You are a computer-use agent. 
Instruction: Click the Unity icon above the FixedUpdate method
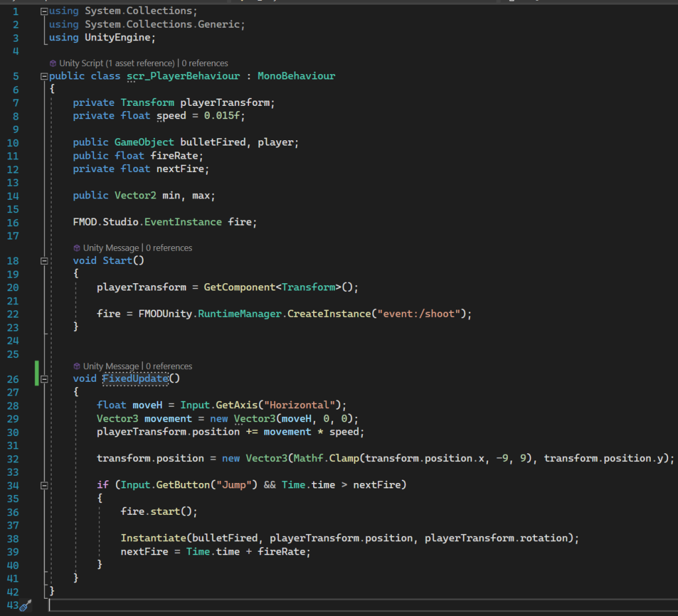tap(77, 367)
